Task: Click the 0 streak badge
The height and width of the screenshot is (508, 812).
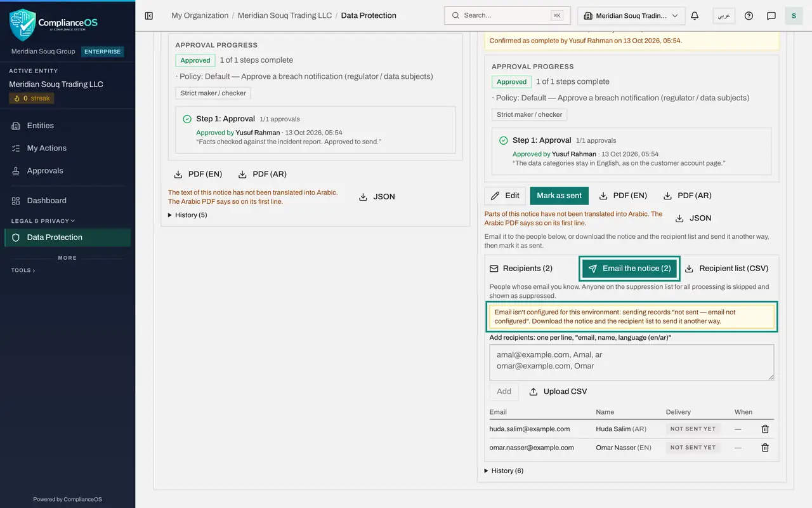Action: pyautogui.click(x=32, y=98)
